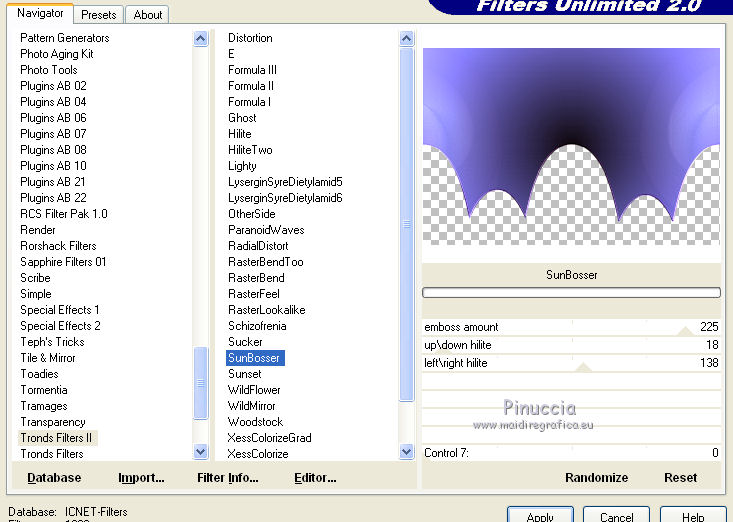Select Tramages category
The height and width of the screenshot is (522, 733).
click(43, 406)
